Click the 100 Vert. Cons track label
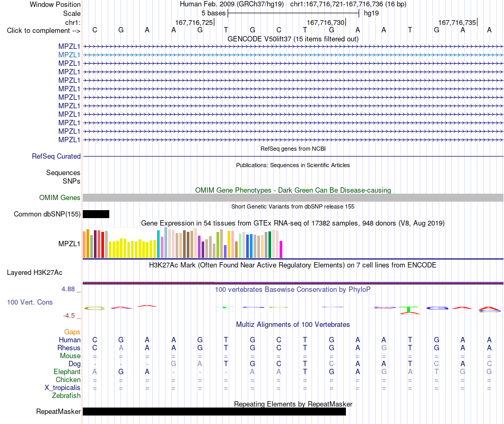Viewport: 504px width, 424px height. click(x=30, y=302)
